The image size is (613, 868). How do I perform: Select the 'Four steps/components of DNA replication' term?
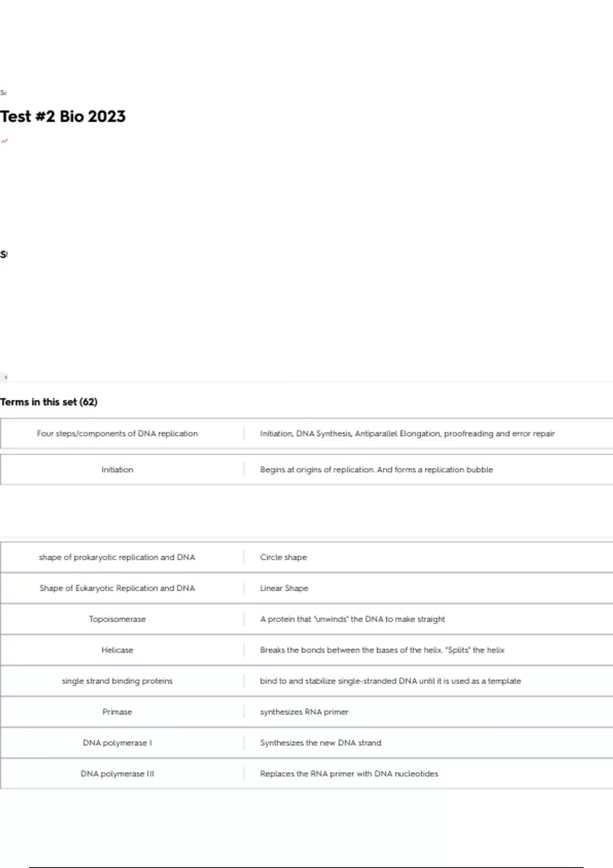117,433
